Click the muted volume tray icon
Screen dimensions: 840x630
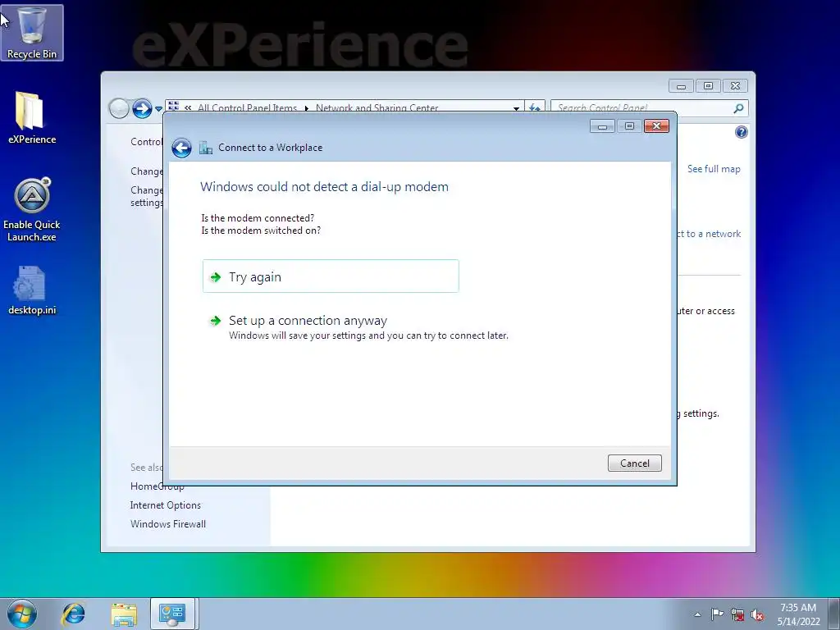(757, 614)
